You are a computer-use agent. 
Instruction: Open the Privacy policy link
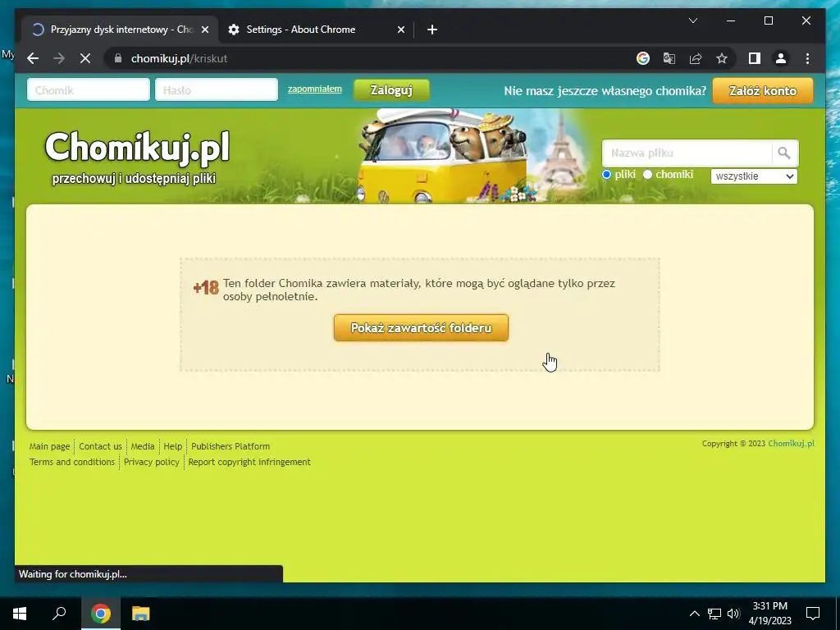[152, 462]
